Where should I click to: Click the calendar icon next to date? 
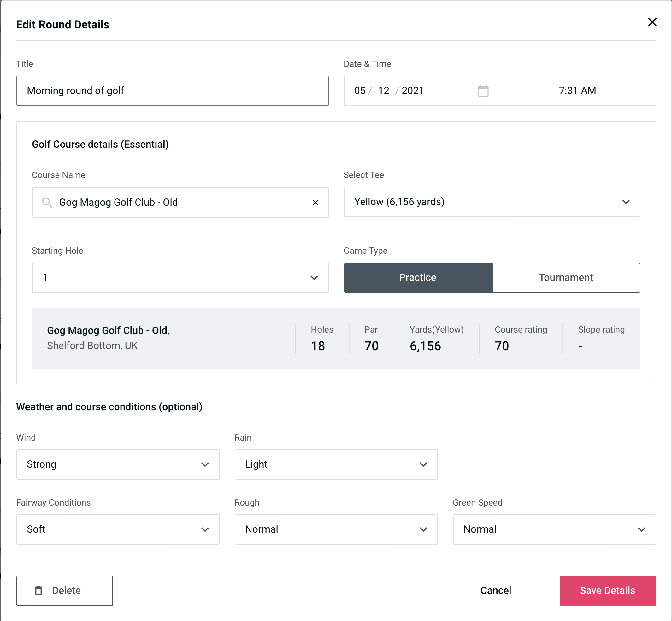(x=483, y=91)
